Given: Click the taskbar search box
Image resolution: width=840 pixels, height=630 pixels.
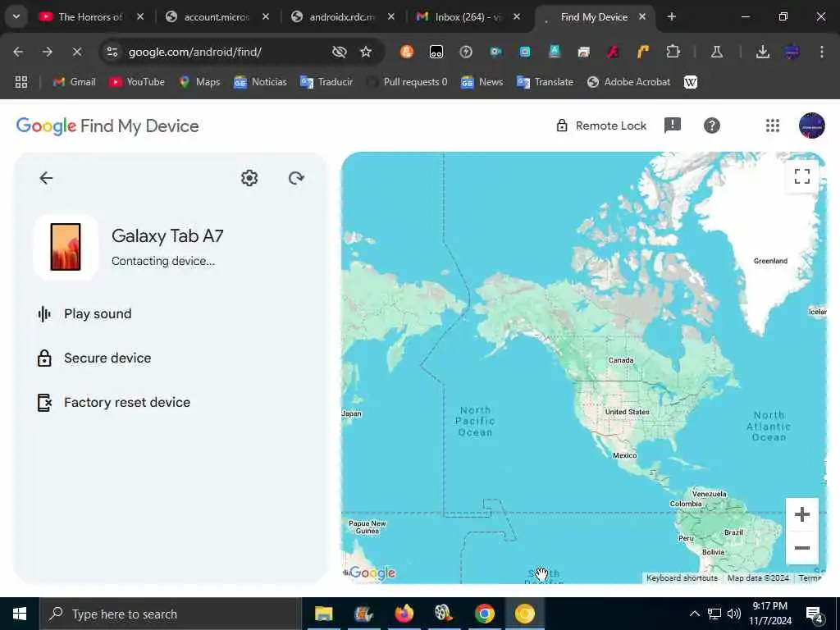Looking at the screenshot, I should coord(171,614).
